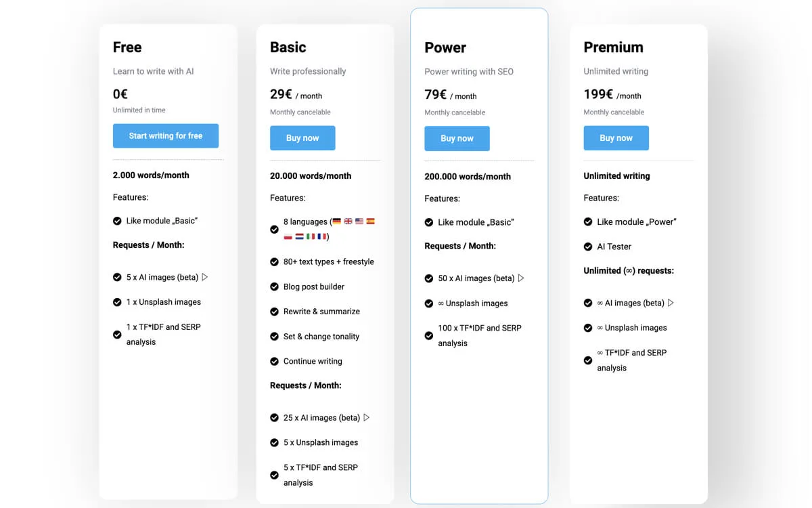This screenshot has height=508, width=812.
Task: Click the 80+ text types + freestyle feature
Action: click(328, 261)
